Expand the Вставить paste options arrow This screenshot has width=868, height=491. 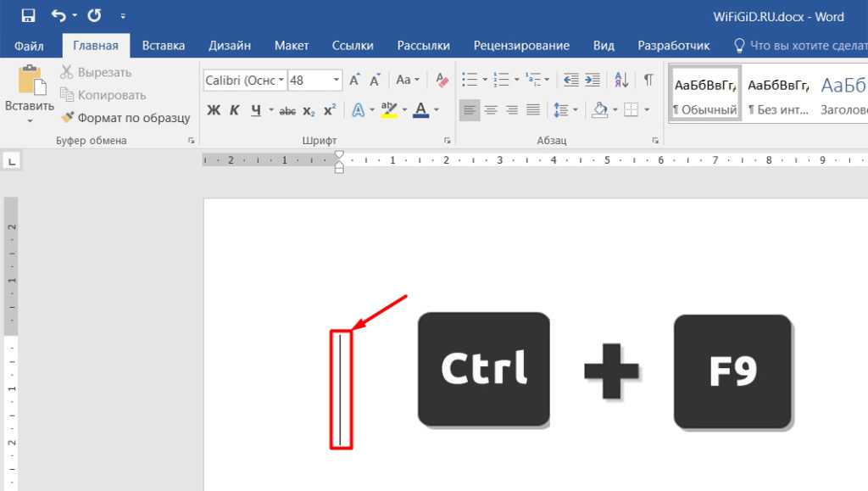pos(30,120)
